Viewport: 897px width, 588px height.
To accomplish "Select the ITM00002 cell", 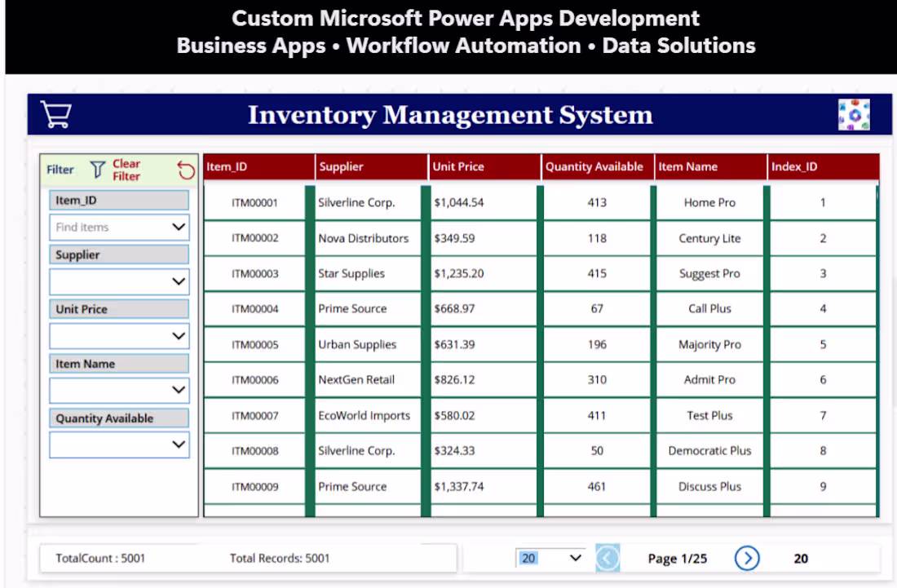I will [x=254, y=238].
